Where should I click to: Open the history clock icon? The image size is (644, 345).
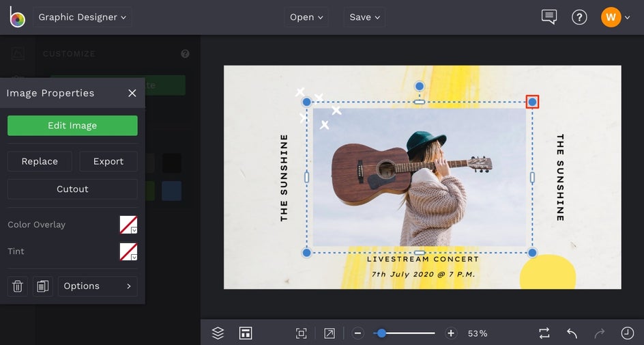pyautogui.click(x=627, y=333)
